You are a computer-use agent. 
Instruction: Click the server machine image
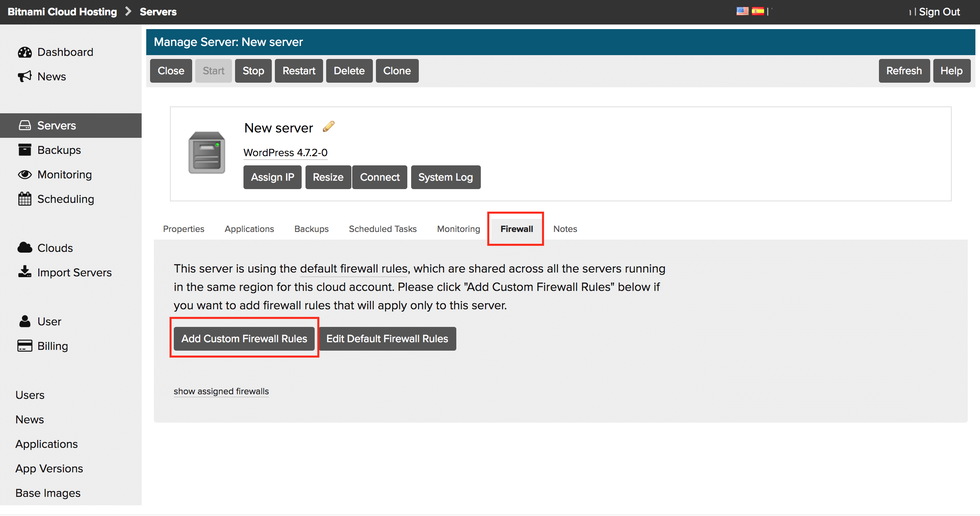coord(207,152)
